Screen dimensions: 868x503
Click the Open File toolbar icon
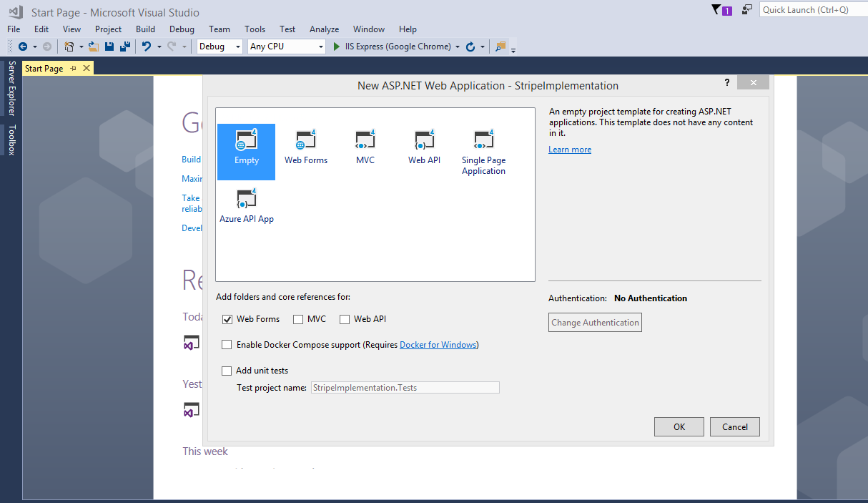click(93, 47)
